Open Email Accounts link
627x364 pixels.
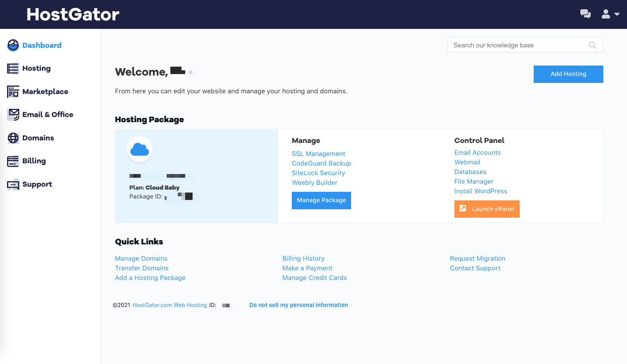tap(477, 153)
